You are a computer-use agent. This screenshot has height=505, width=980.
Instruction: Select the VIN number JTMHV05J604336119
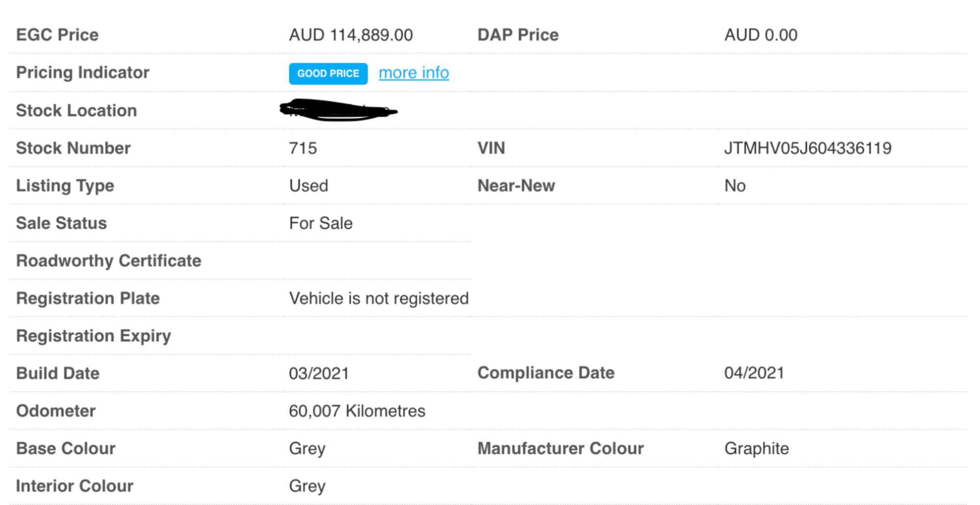[x=808, y=148]
